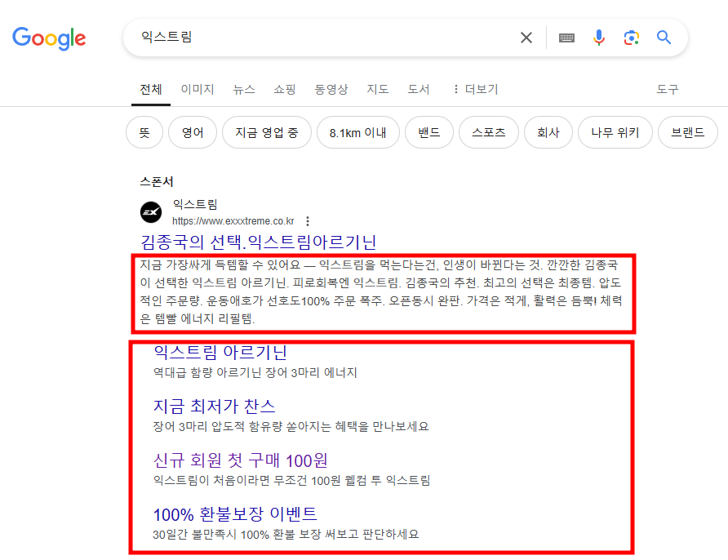Apply the 회사 filter chip
Screen dimensions: 728x560
(548, 132)
